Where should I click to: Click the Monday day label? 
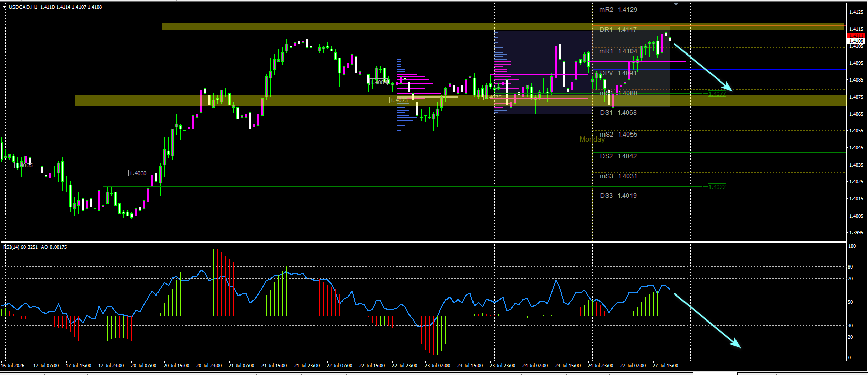pos(592,139)
